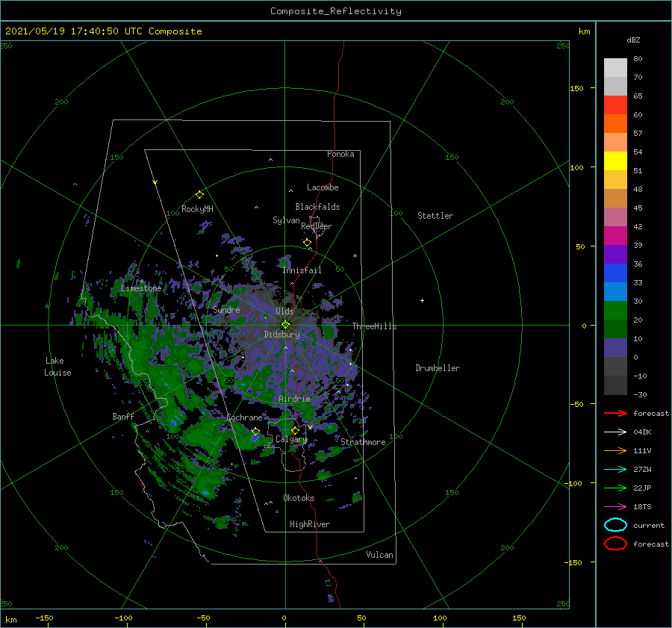
Task: Click the Drumheller label
Action: [438, 368]
